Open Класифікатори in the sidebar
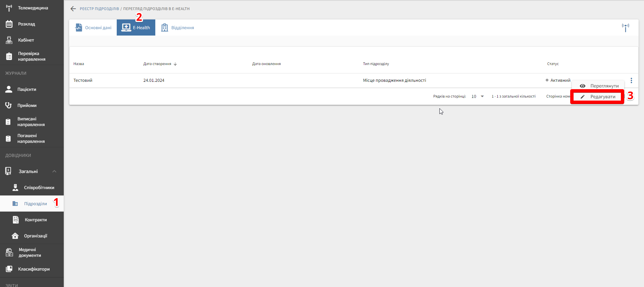644x287 pixels. [34, 269]
